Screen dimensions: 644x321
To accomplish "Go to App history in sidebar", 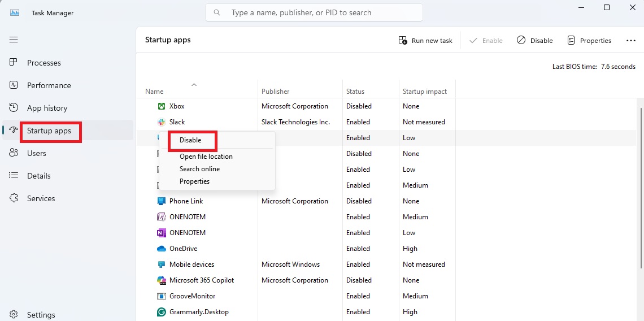I will tap(47, 108).
